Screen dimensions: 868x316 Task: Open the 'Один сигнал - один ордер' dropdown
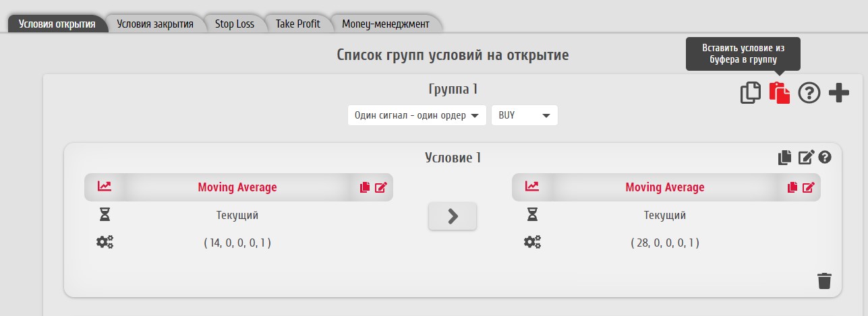tap(417, 115)
